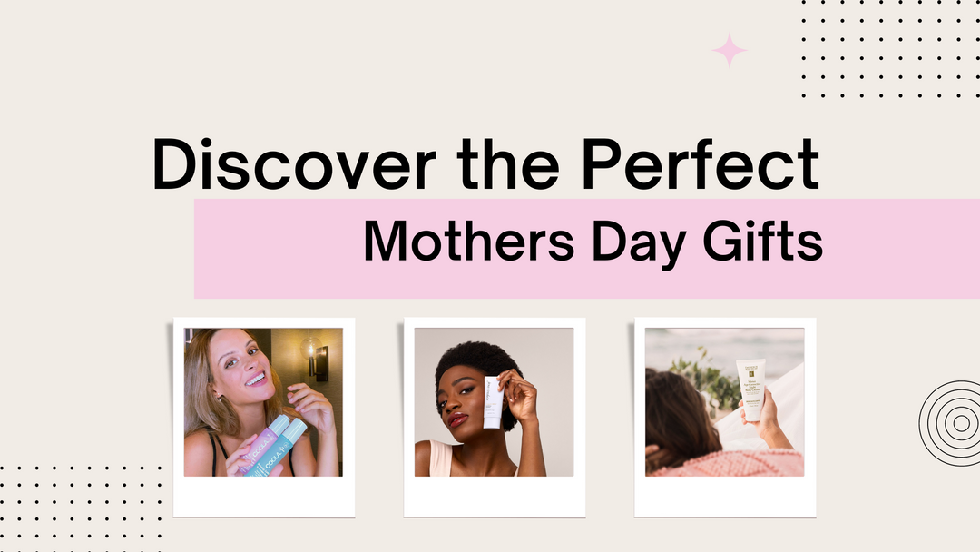Click the dotted grid in top-right corner
The height and width of the screenshot is (552, 980).
tap(889, 48)
